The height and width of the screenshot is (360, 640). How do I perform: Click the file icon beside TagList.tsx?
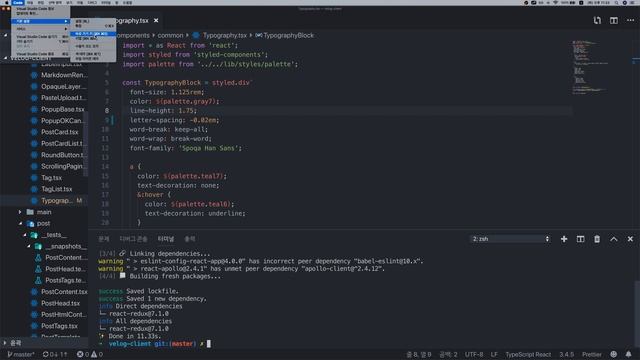coord(34,189)
